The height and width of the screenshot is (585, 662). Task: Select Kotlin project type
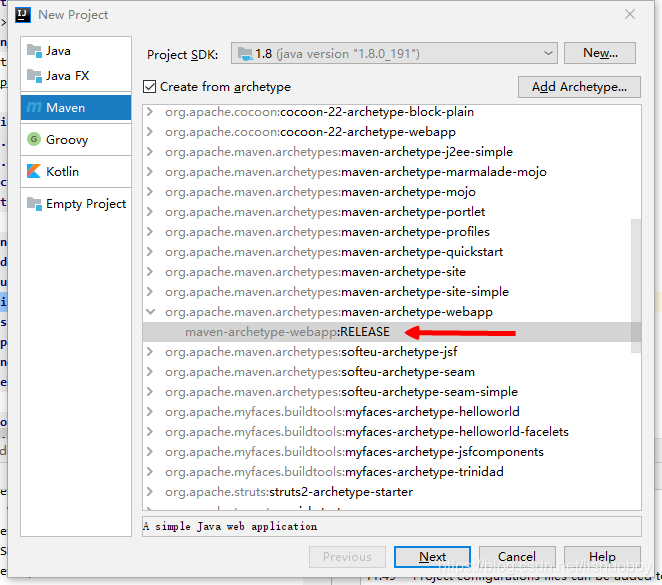coord(76,171)
